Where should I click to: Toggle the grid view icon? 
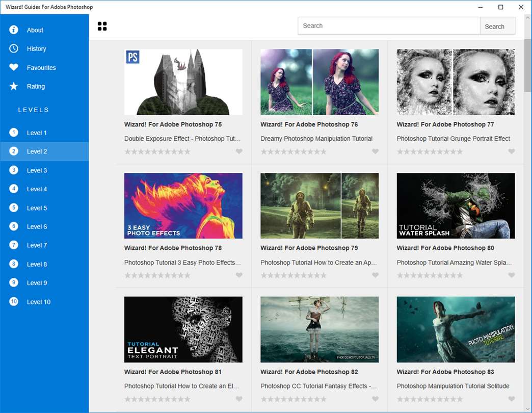click(102, 26)
